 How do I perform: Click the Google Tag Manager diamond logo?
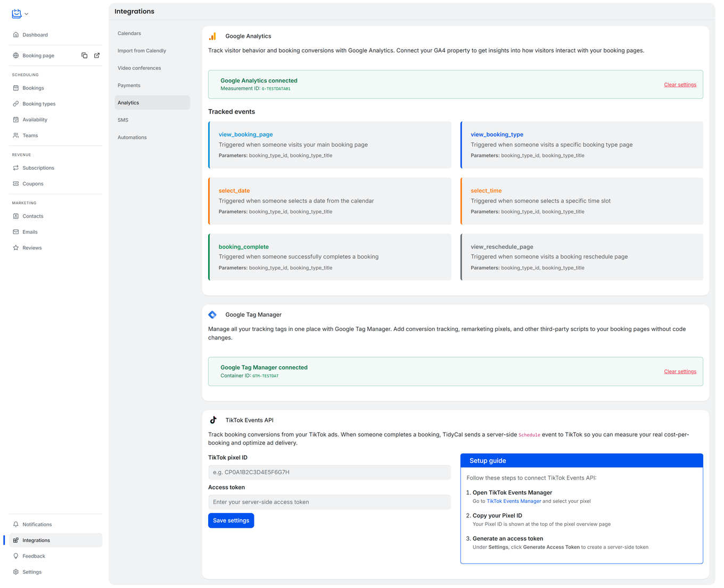coord(212,314)
